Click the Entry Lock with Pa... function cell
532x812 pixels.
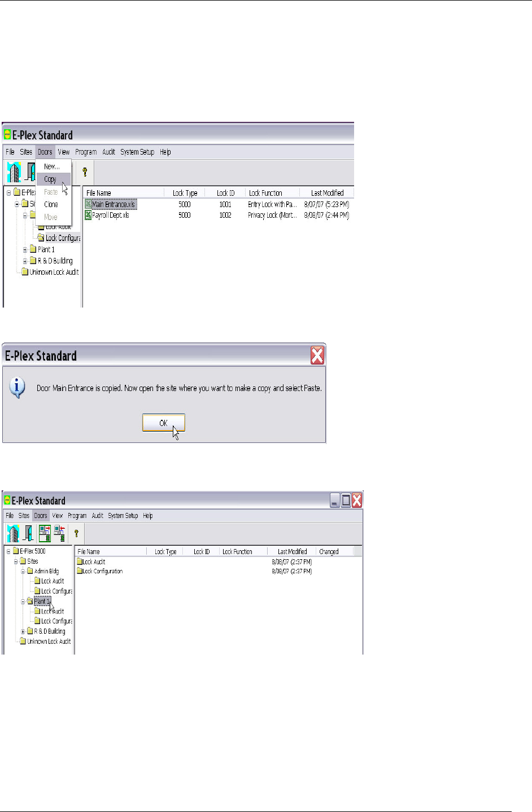pyautogui.click(x=272, y=204)
